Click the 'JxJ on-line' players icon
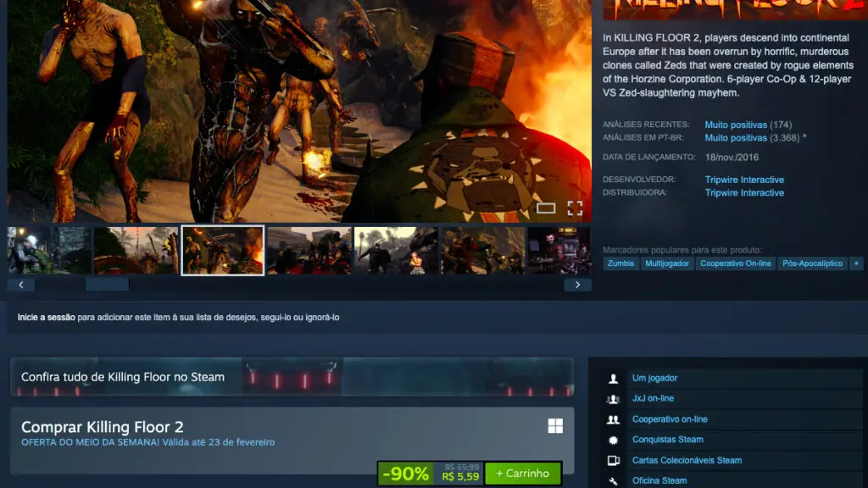The height and width of the screenshot is (488, 868). [612, 398]
